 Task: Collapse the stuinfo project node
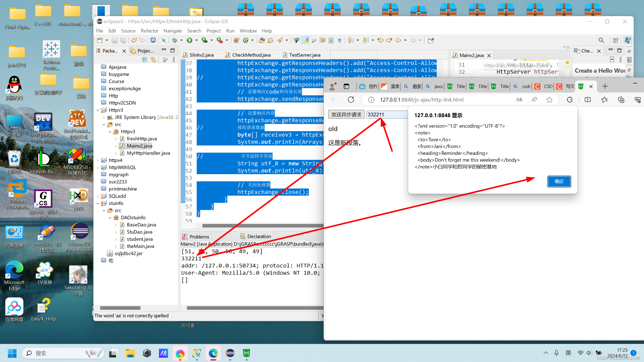pyautogui.click(x=98, y=203)
